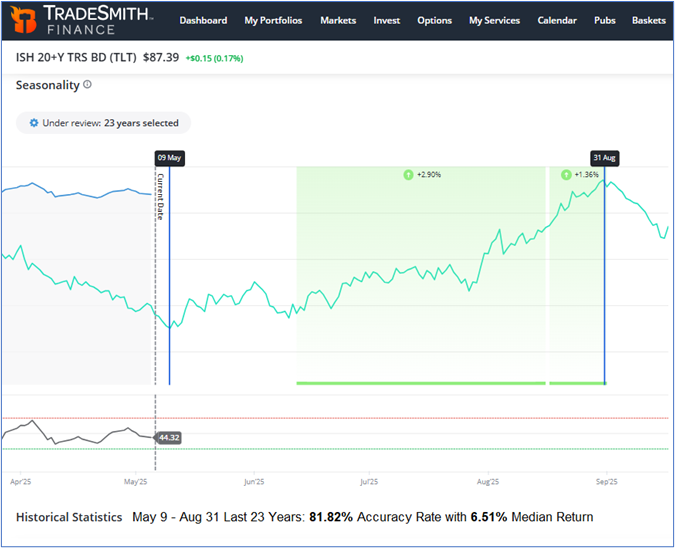The image size is (675, 548).
Task: Open My Services in navigation
Action: pos(494,21)
